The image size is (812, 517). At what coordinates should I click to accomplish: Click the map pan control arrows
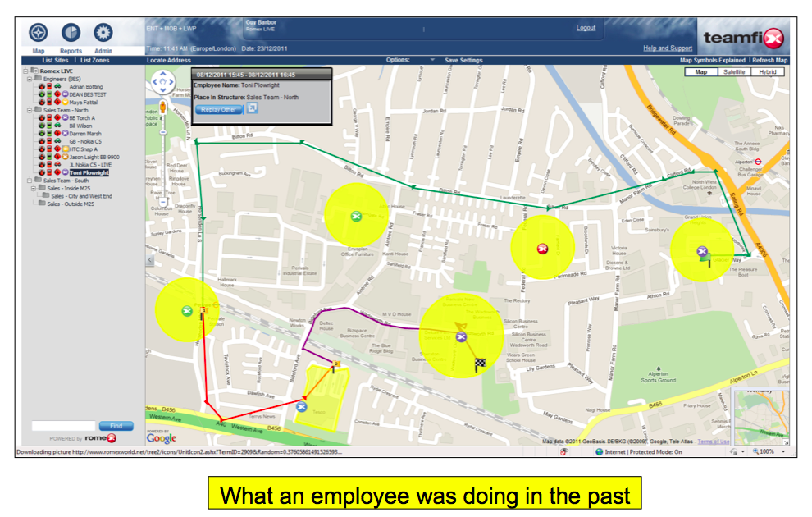(x=162, y=81)
